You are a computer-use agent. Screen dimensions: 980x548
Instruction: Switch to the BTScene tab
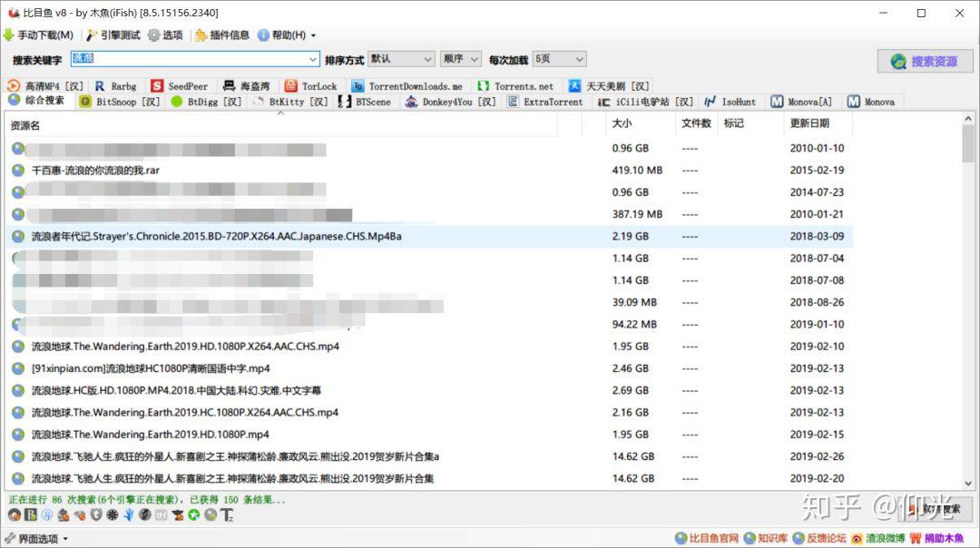(x=365, y=102)
